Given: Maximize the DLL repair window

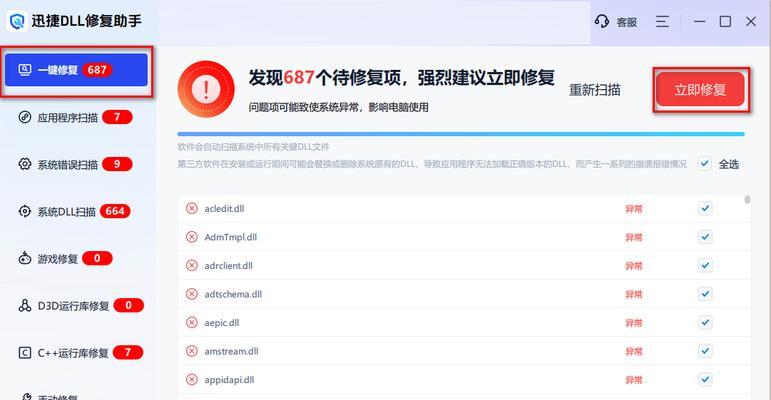Looking at the screenshot, I should (725, 21).
